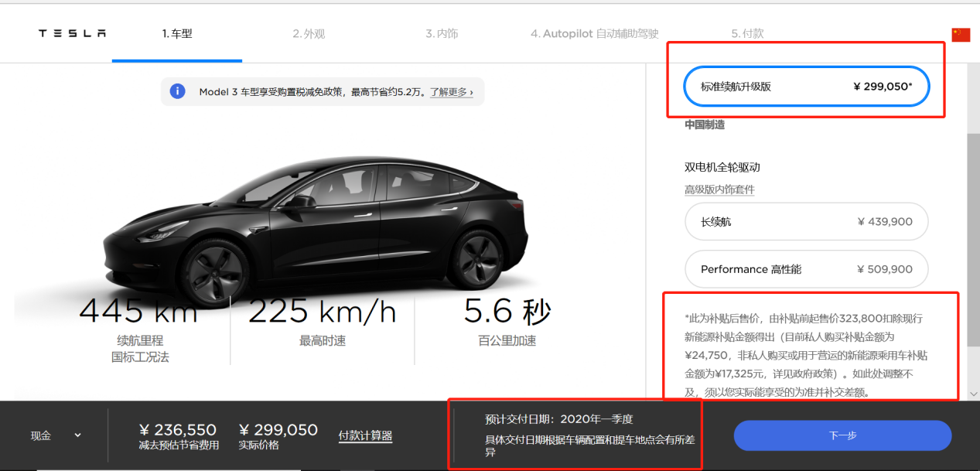This screenshot has width=980, height=471.
Task: Select the 4.Autopilot 自动辅助驾驶 tab
Action: pos(594,34)
